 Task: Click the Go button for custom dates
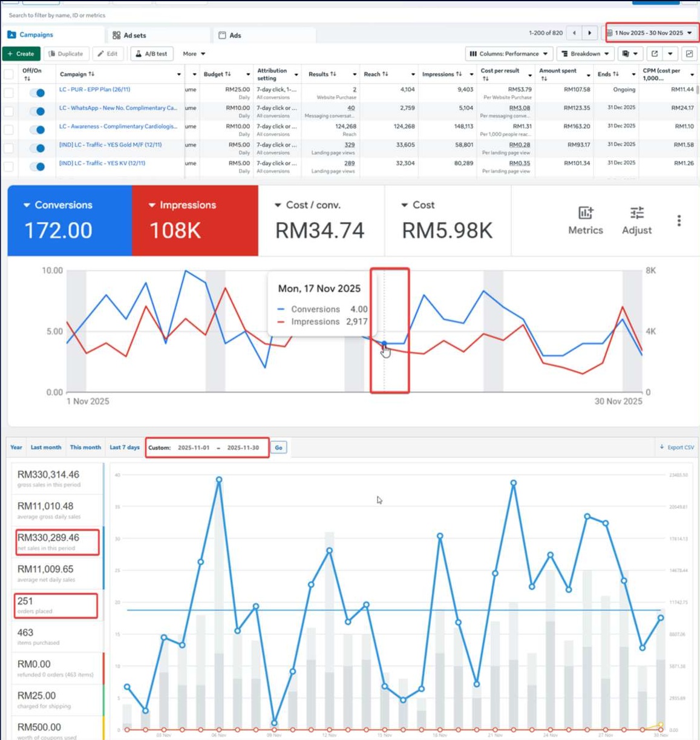[x=278, y=448]
